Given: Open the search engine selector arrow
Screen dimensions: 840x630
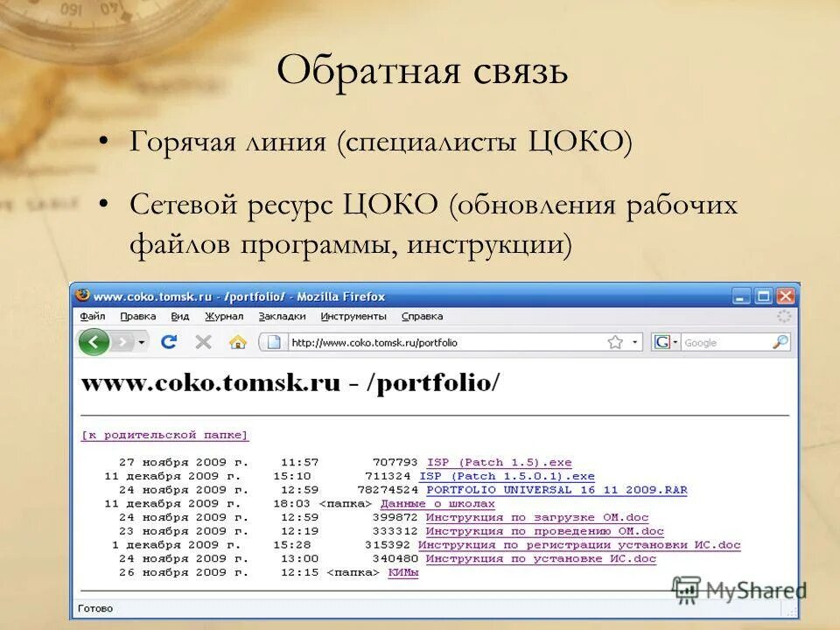Looking at the screenshot, I should (x=674, y=341).
